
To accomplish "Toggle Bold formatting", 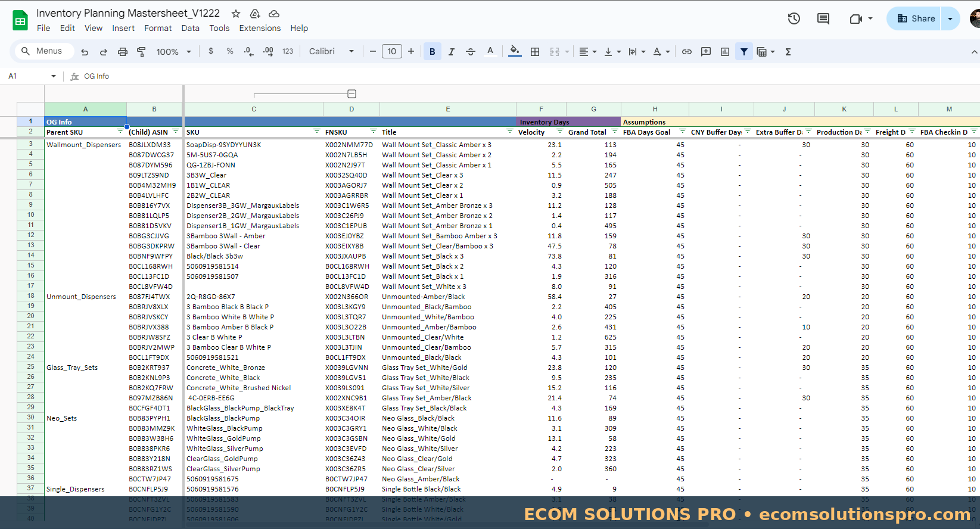I will click(433, 52).
